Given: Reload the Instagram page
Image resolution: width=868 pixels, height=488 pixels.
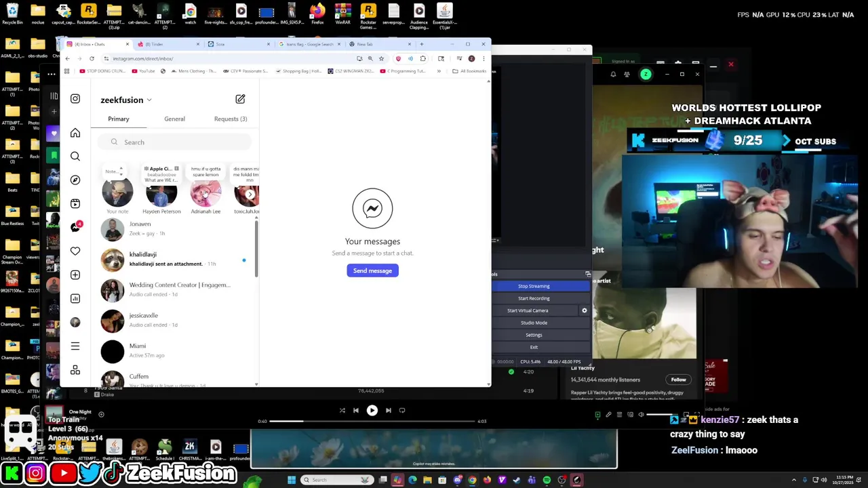Looking at the screenshot, I should [x=92, y=58].
